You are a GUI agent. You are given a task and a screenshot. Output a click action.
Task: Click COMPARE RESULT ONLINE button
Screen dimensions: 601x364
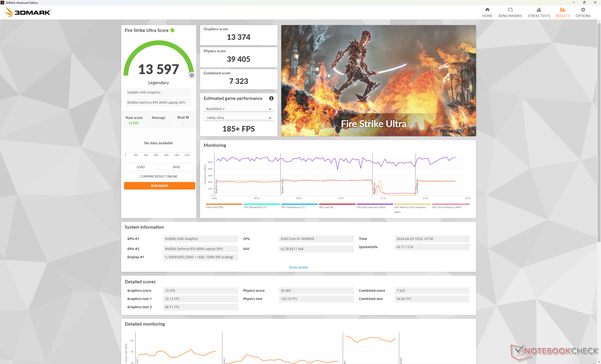(x=158, y=176)
